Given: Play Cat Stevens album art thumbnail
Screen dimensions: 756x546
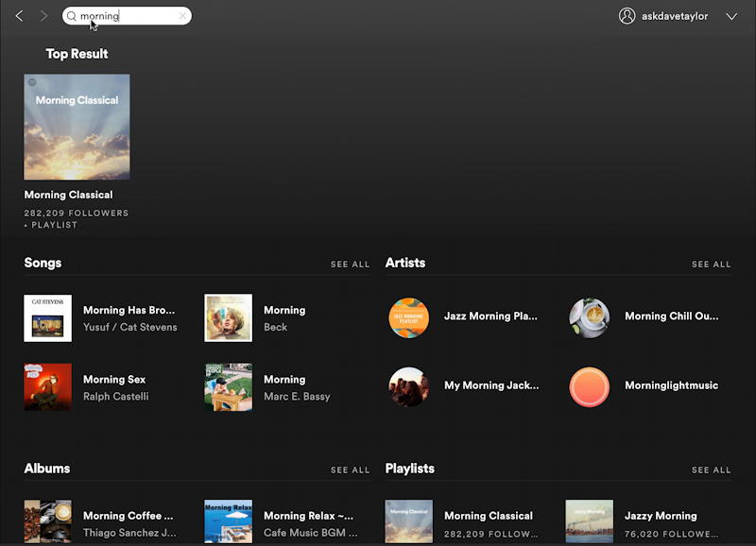Looking at the screenshot, I should [48, 318].
